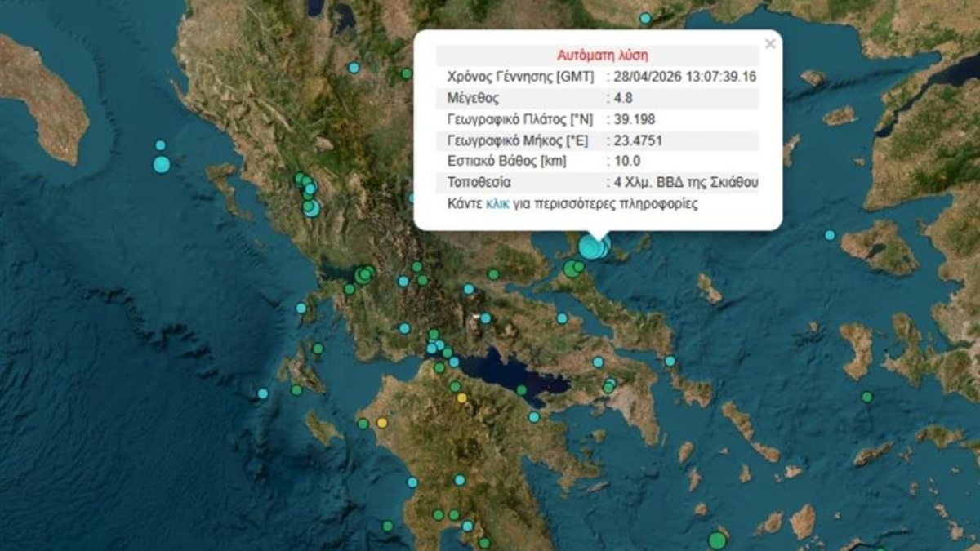Click the focal depth value '10.0'

click(x=628, y=162)
